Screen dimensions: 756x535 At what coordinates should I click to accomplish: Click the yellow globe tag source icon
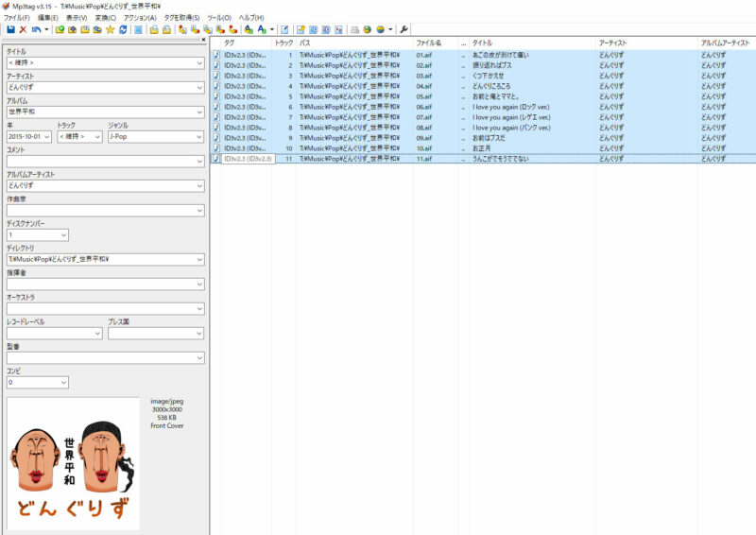(381, 29)
